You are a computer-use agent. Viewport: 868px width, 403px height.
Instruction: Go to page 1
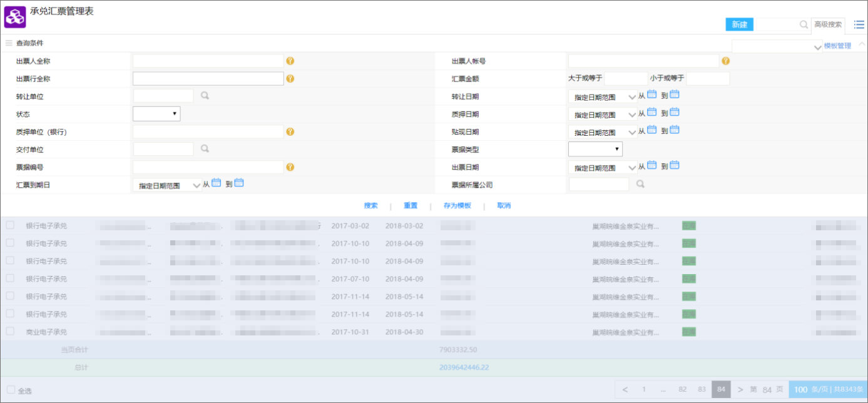[644, 389]
